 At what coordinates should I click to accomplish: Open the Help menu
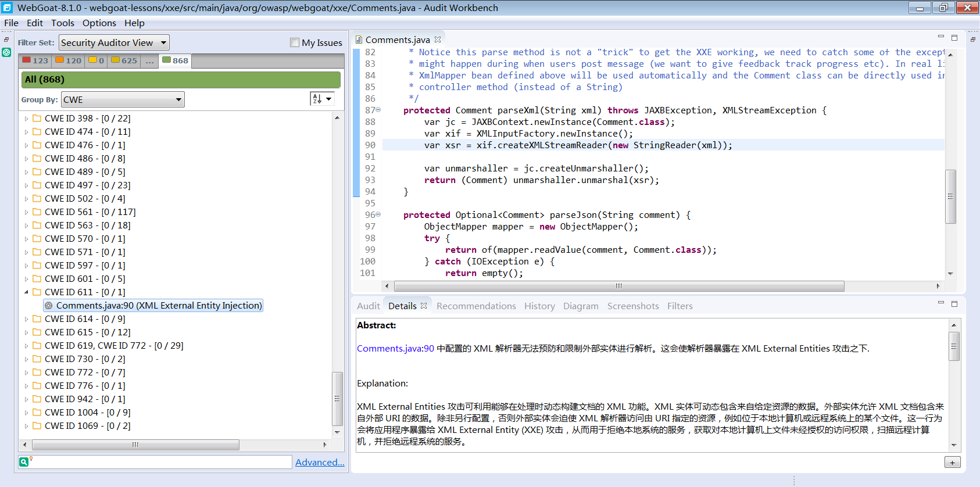[x=134, y=23]
